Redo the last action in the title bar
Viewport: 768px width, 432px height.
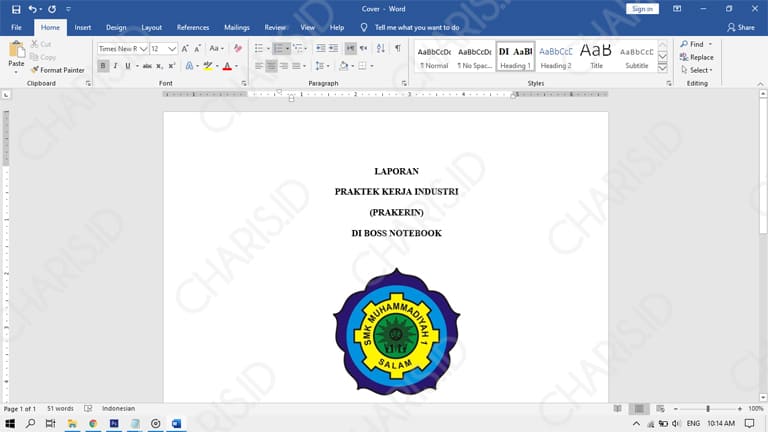coord(52,9)
